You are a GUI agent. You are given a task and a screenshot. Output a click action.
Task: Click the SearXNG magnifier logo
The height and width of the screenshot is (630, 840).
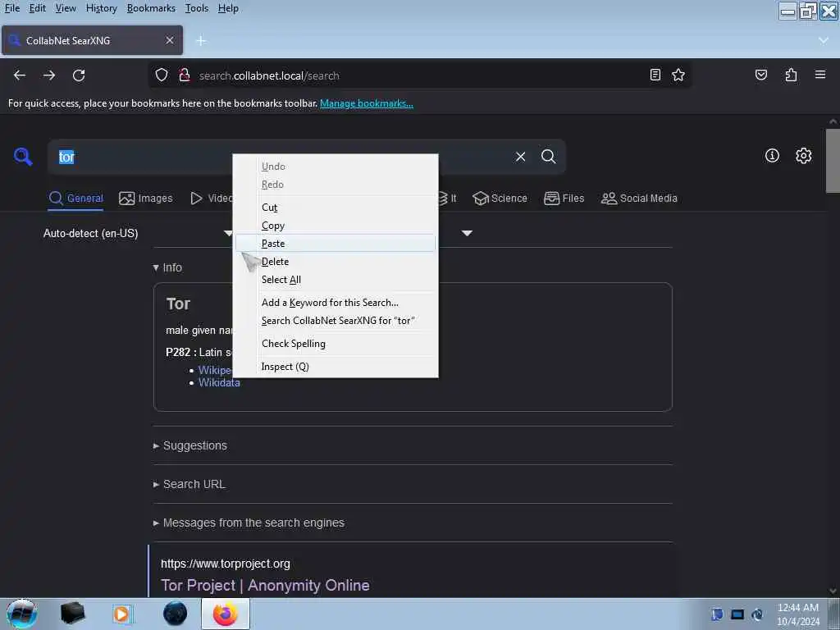[22, 157]
